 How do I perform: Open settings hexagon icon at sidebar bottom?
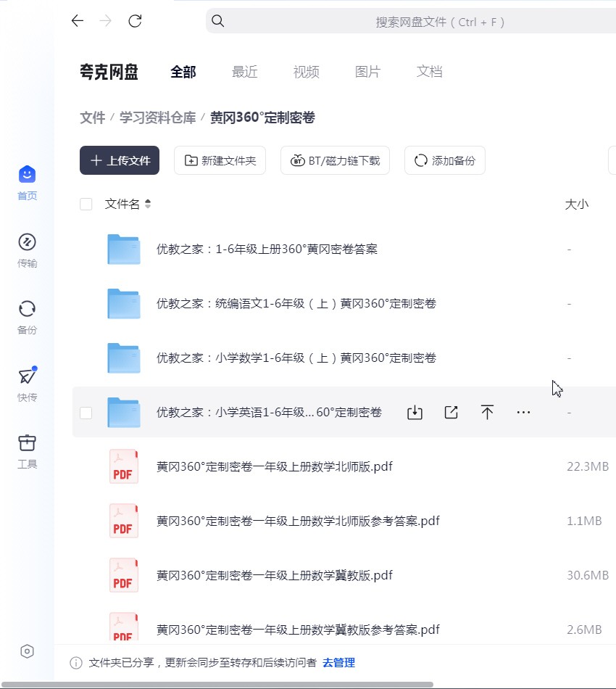click(28, 651)
